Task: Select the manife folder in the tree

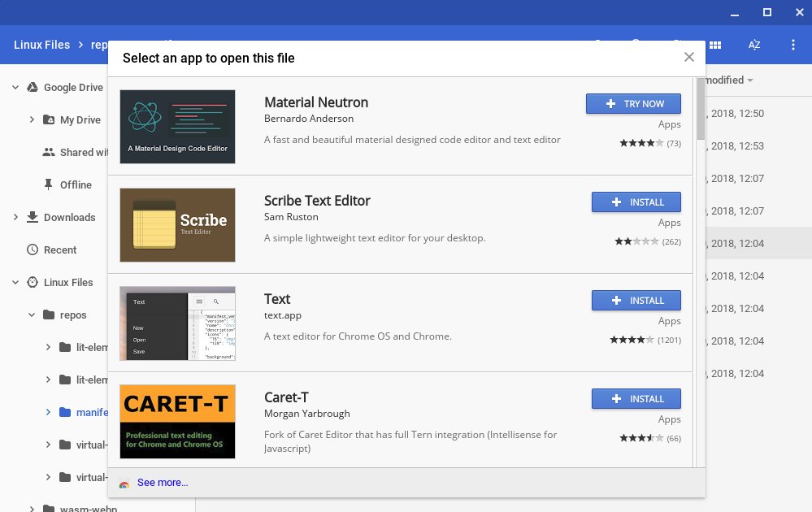Action: click(x=92, y=413)
